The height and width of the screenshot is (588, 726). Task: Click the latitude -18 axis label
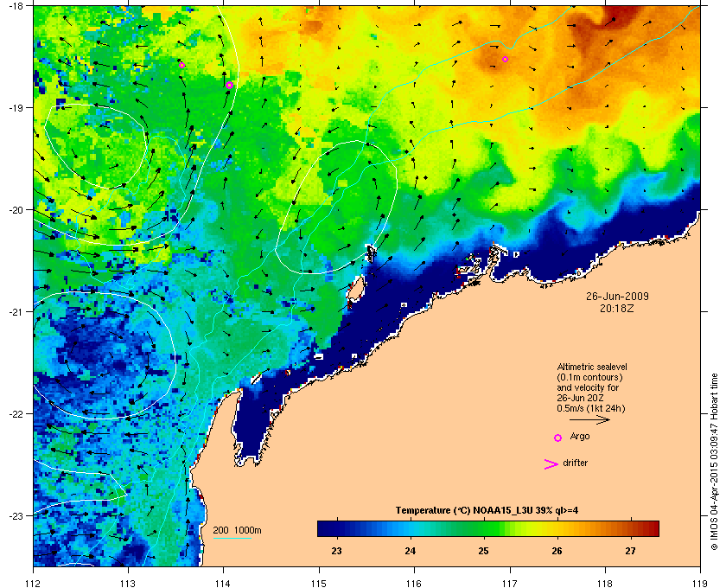16,5
